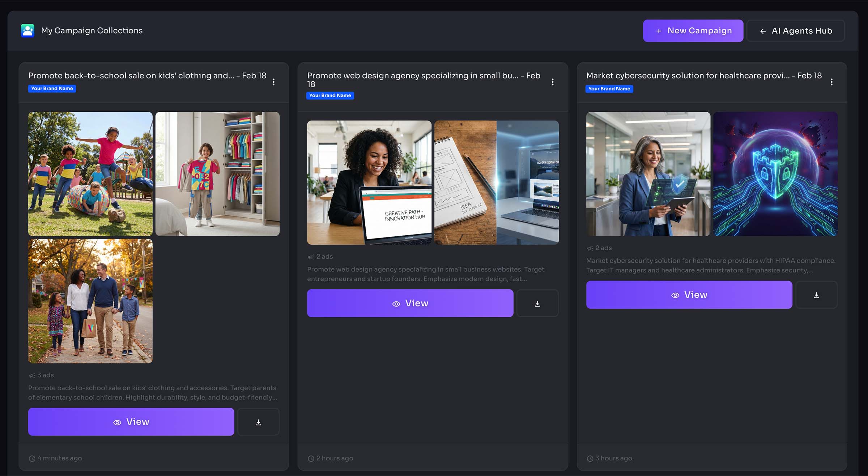
Task: Open the neon shield castle ad thumbnail
Action: tap(775, 174)
